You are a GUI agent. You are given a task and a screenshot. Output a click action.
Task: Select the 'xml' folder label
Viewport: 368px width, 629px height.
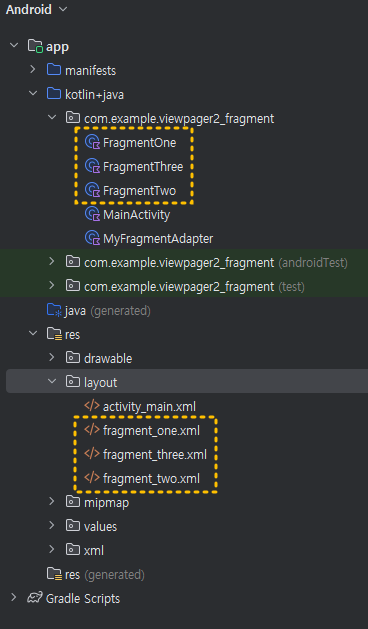[x=94, y=550]
